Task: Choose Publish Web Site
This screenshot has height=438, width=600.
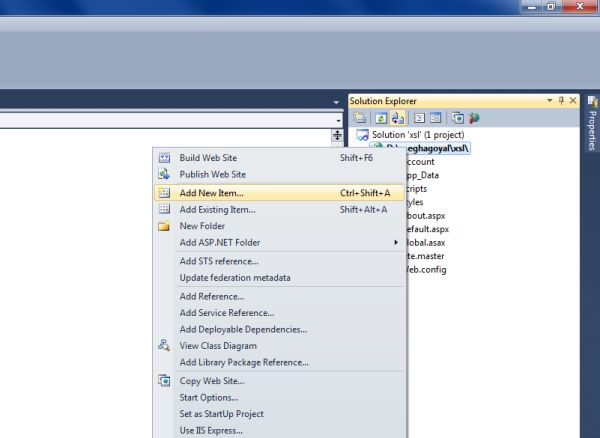Action: pos(279,174)
